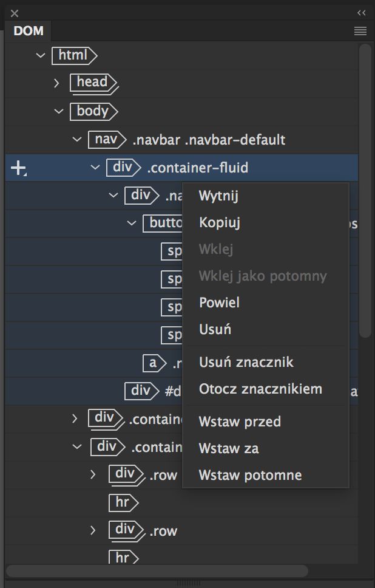The image size is (375, 588).
Task: Click the first hr tag element
Action: (124, 502)
